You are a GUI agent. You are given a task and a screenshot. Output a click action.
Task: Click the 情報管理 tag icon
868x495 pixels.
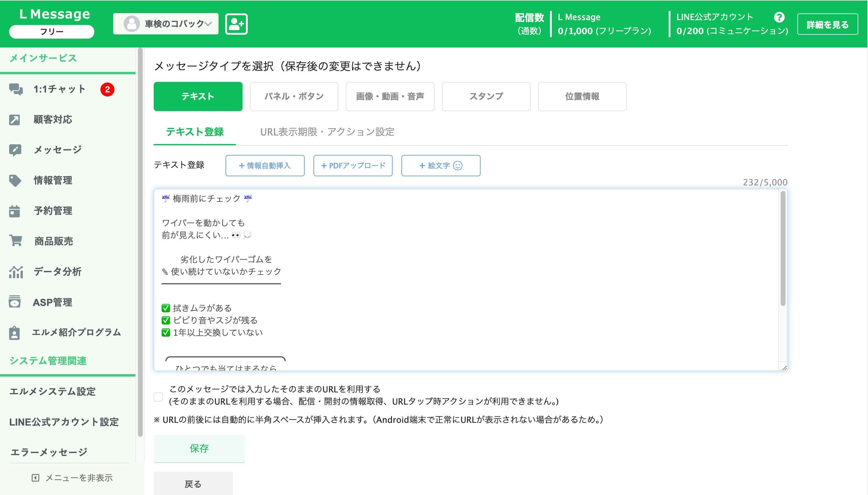click(15, 181)
